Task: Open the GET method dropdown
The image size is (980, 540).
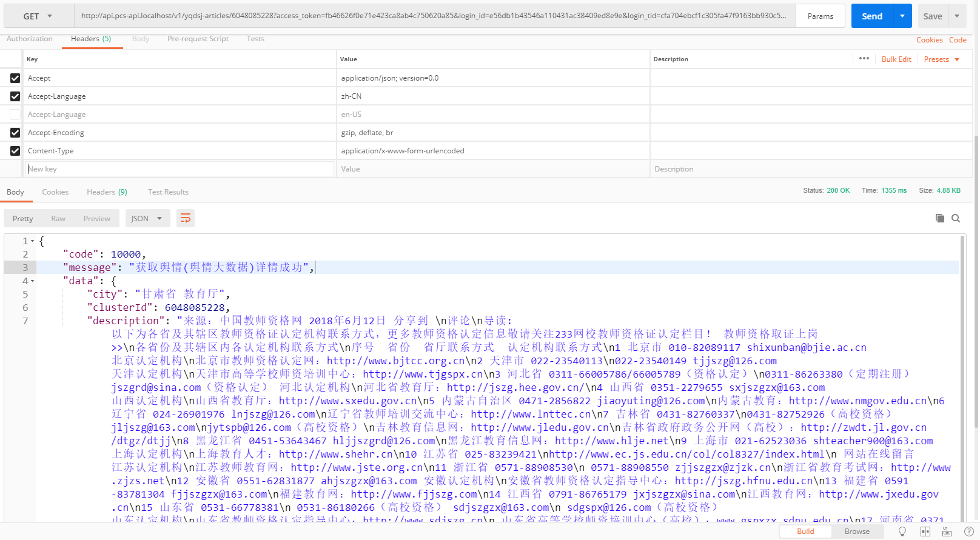Action: point(38,16)
